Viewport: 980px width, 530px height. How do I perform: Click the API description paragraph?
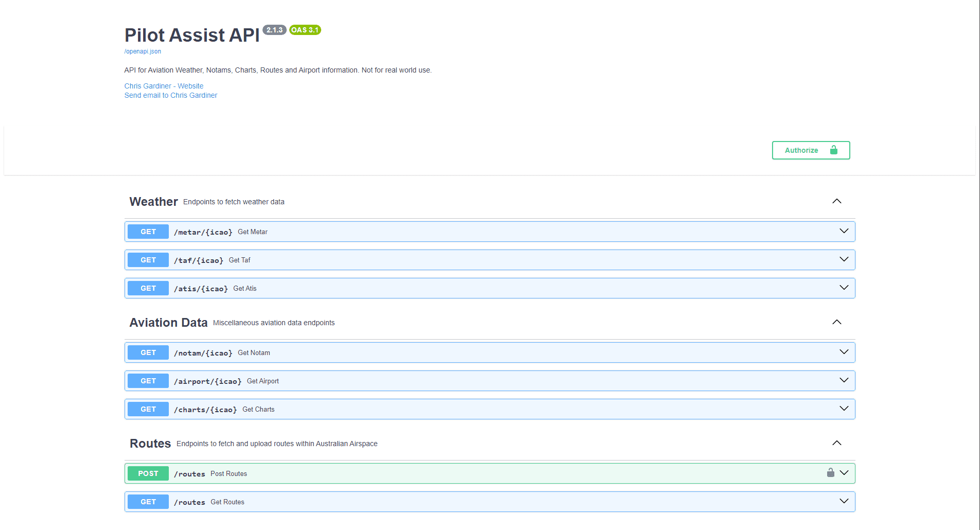[278, 70]
